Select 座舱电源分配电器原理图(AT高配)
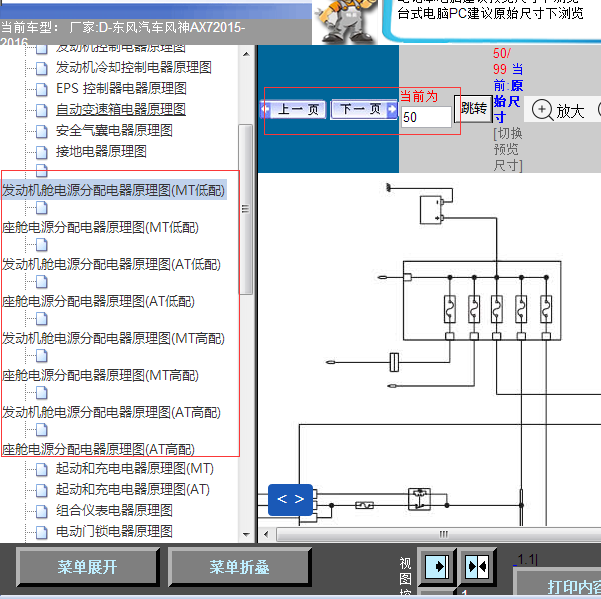This screenshot has width=601, height=599. [x=99, y=449]
